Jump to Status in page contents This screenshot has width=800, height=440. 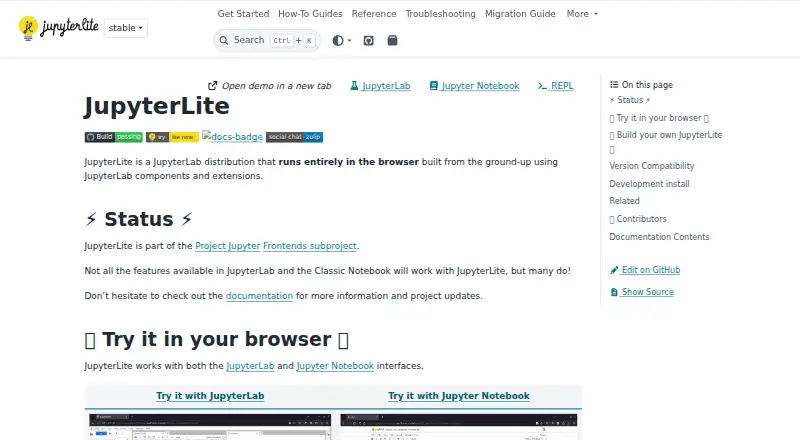point(630,100)
